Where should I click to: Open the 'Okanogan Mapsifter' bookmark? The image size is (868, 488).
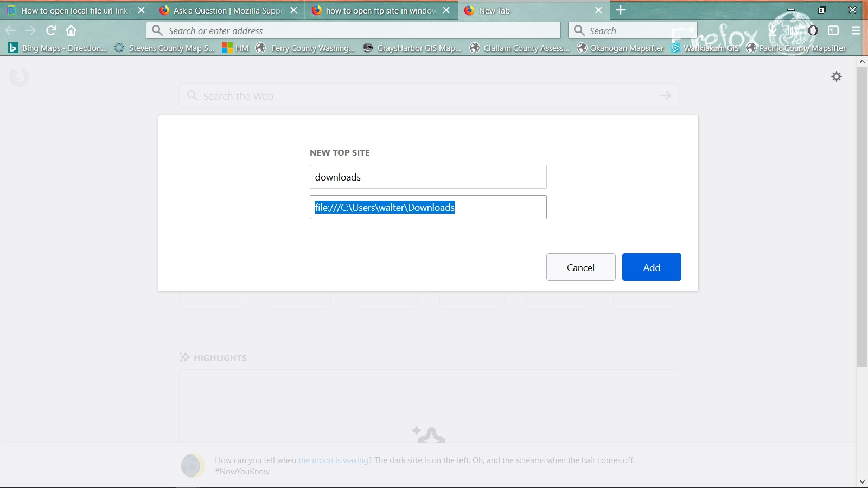pyautogui.click(x=620, y=48)
